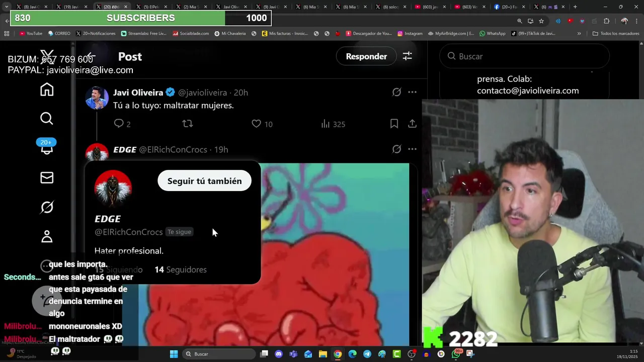The height and width of the screenshot is (362, 644).
Task: Open the X Home icon in sidebar
Action: pyautogui.click(x=47, y=89)
